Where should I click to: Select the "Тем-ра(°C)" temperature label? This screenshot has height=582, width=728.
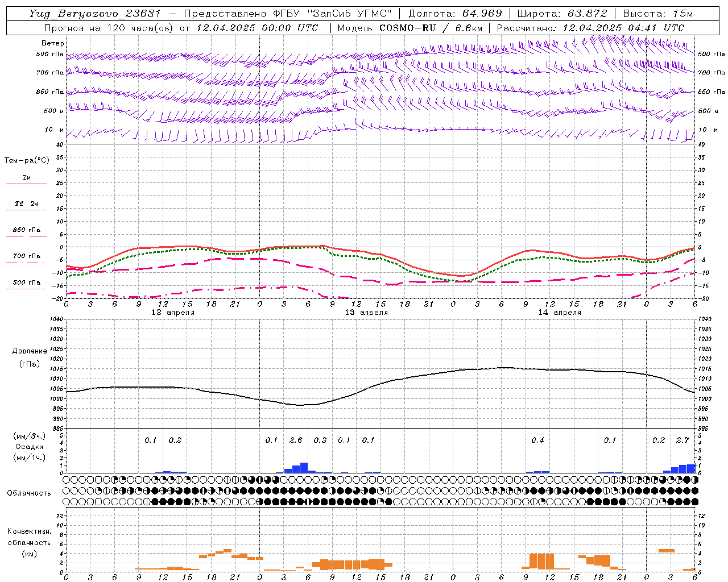(x=27, y=160)
